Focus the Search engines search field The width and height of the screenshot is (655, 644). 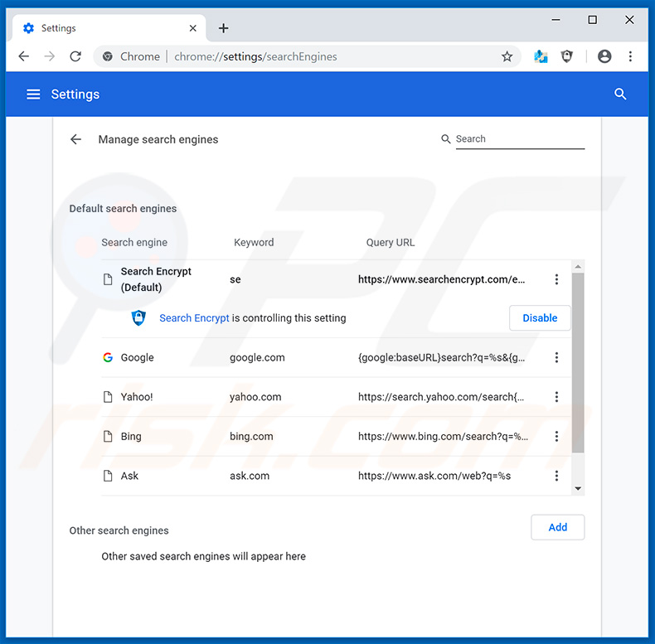point(520,139)
